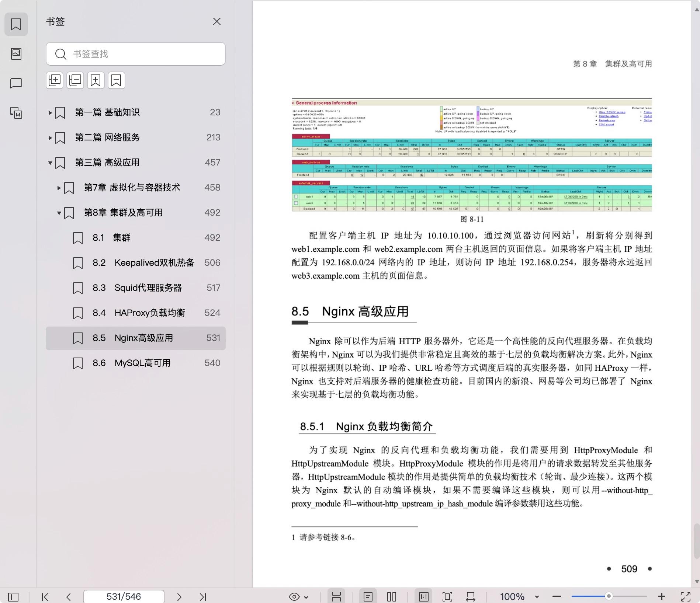700x603 pixels.
Task: Open dropdown arrow next to eye icon
Action: click(306, 597)
